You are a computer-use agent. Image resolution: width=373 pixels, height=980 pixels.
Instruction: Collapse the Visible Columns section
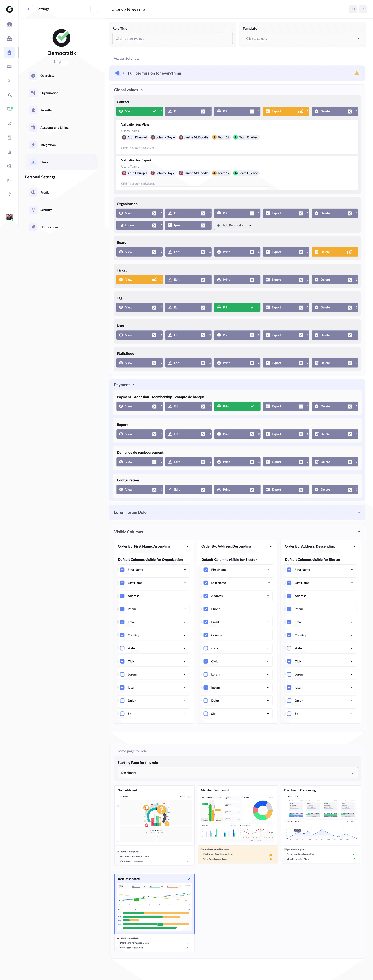point(359,532)
